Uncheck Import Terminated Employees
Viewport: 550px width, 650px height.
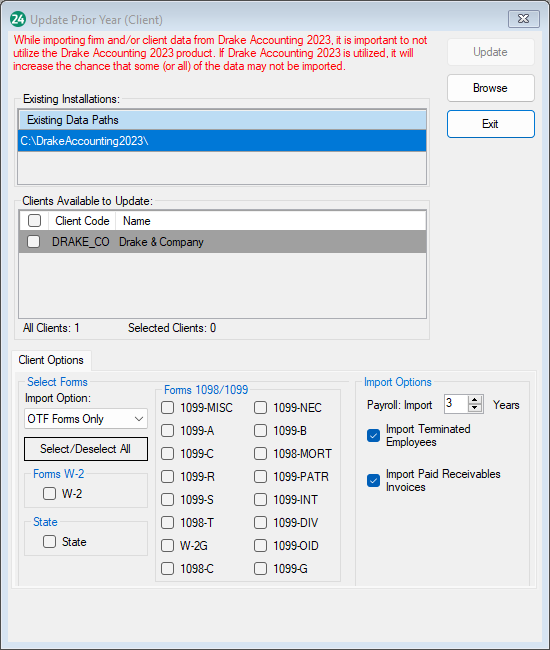(x=373, y=436)
